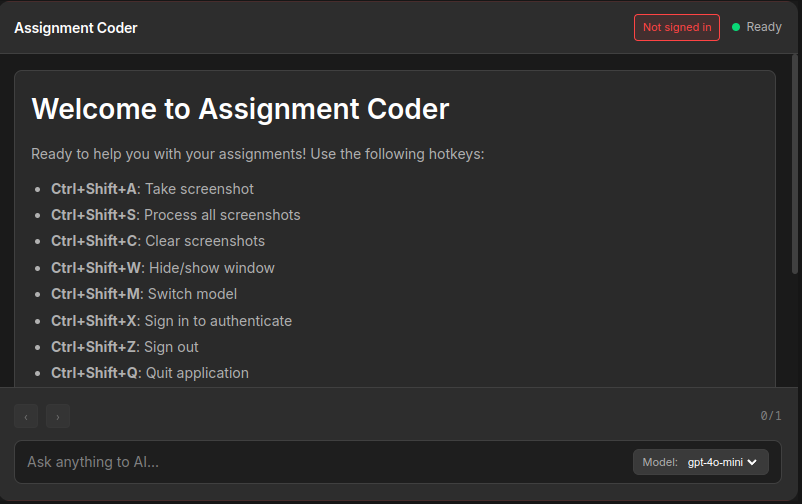Screen dimensions: 802x504
Task: Go to previous response with left arrow
Action: coord(26,417)
